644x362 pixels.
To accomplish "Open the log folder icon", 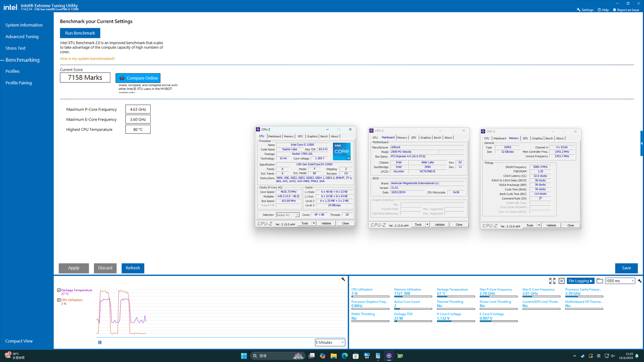I will pyautogui.click(x=600, y=281).
